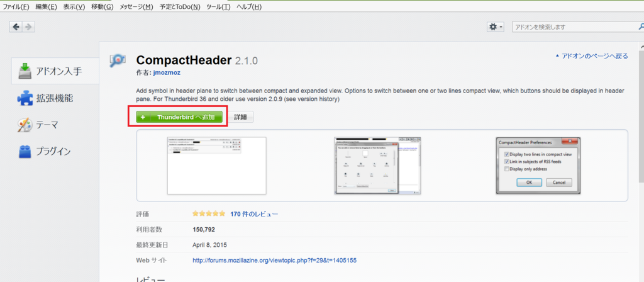Click the 150,792 user count
The width and height of the screenshot is (644, 282).
point(204,229)
